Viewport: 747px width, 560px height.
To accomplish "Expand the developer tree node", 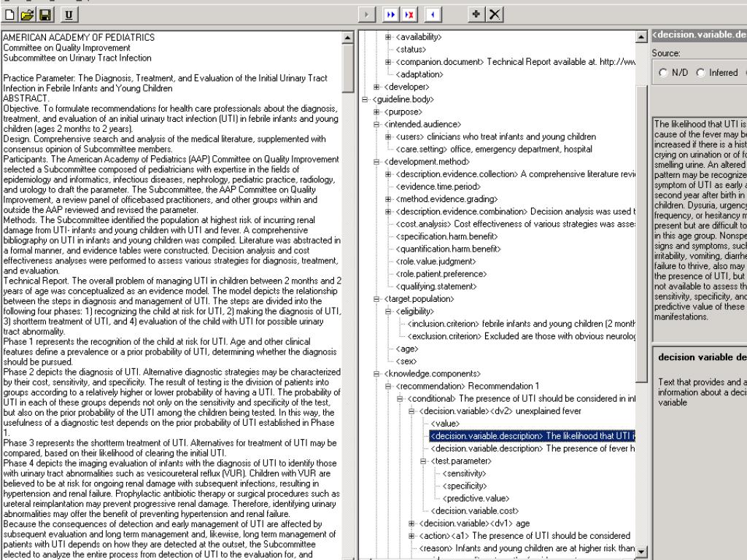I will pyautogui.click(x=376, y=87).
